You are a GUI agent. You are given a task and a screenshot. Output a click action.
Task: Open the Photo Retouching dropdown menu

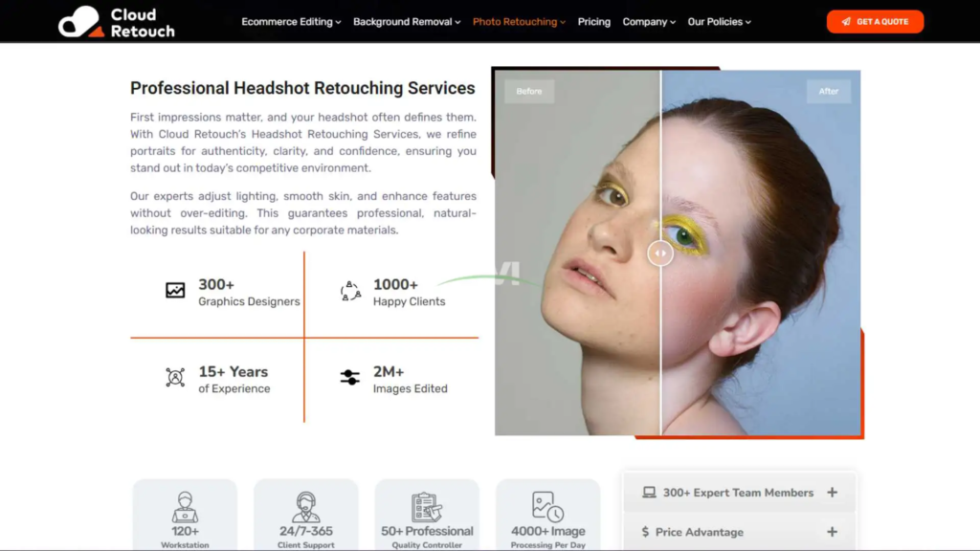point(518,22)
